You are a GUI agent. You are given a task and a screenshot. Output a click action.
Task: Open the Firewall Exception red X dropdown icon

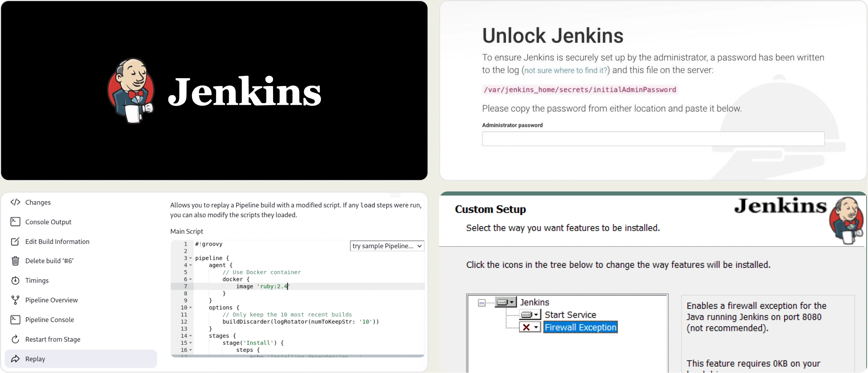click(530, 327)
